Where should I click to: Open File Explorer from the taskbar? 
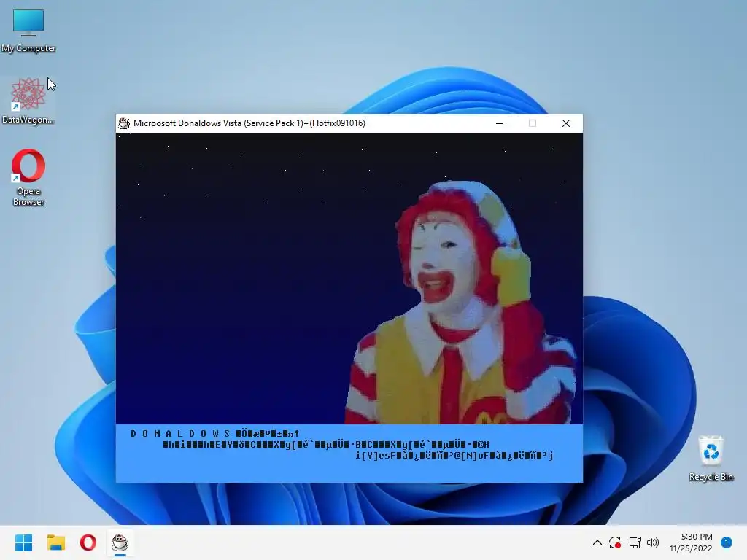pos(55,542)
